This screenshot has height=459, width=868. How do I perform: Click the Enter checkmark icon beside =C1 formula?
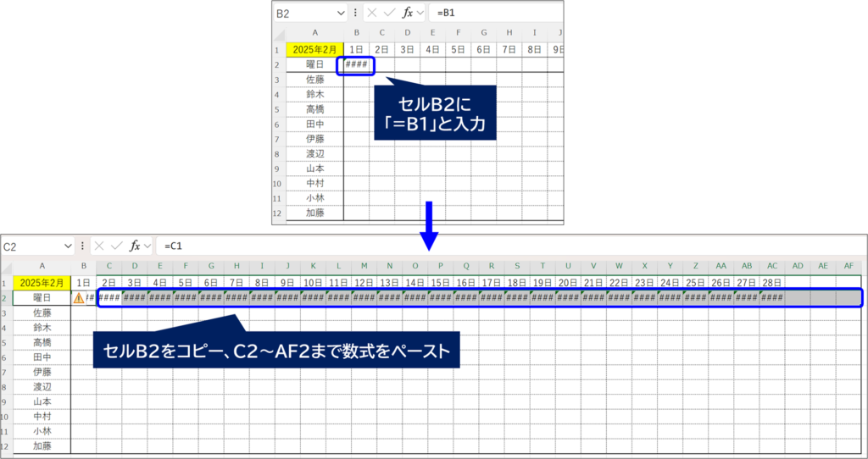point(115,246)
